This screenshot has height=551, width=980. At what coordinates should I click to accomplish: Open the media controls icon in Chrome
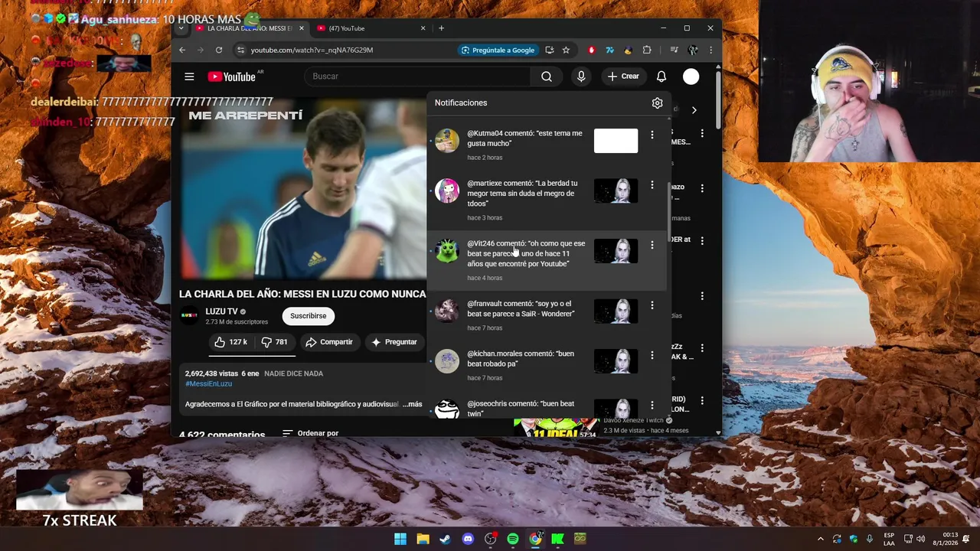pos(674,50)
